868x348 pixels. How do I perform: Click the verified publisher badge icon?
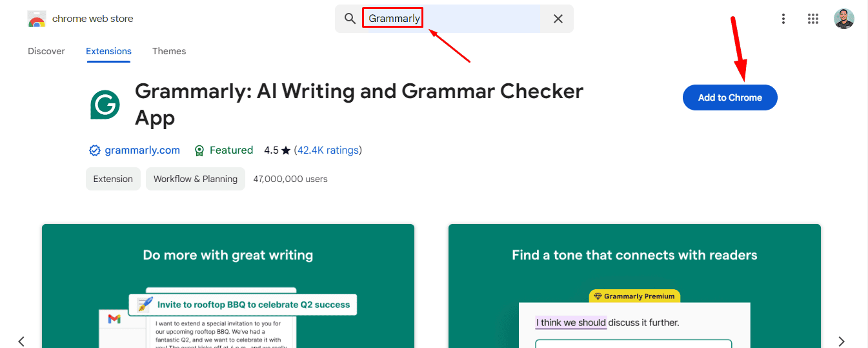[95, 150]
